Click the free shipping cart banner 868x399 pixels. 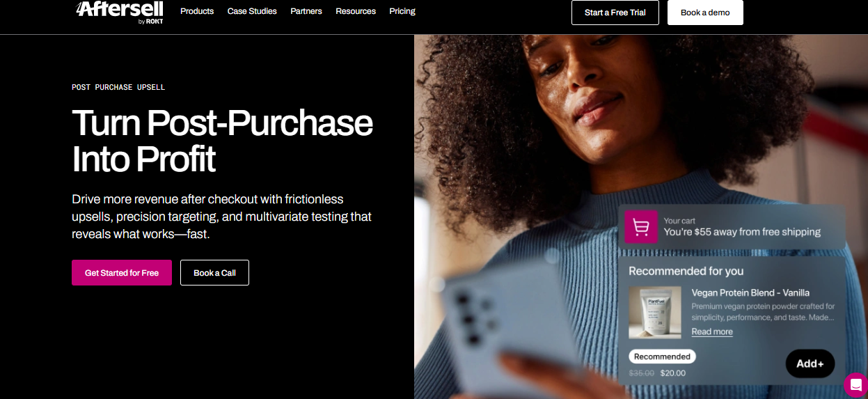click(732, 227)
